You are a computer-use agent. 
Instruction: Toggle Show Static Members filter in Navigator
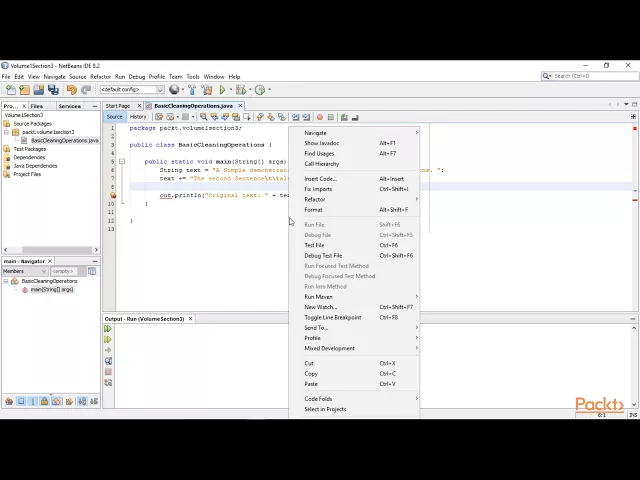point(33,401)
